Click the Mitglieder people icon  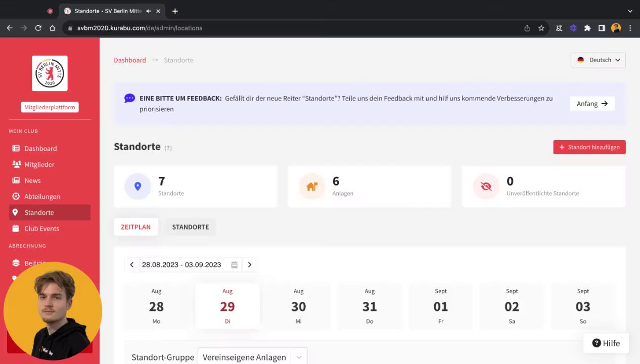pos(16,164)
